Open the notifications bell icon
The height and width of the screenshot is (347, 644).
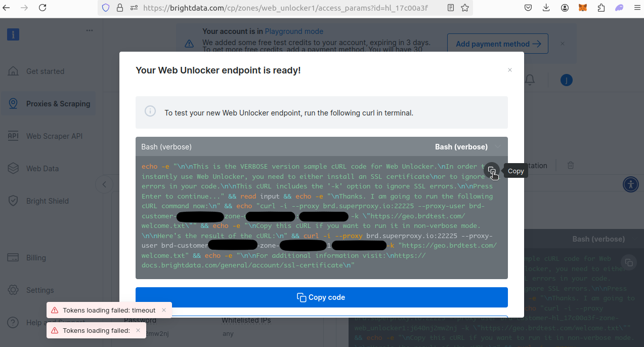(x=530, y=80)
